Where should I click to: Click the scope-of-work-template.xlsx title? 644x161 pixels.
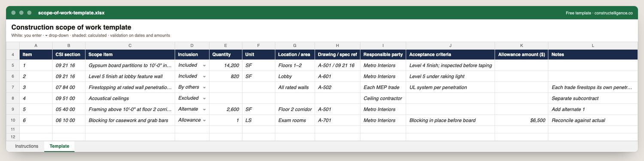tap(71, 13)
